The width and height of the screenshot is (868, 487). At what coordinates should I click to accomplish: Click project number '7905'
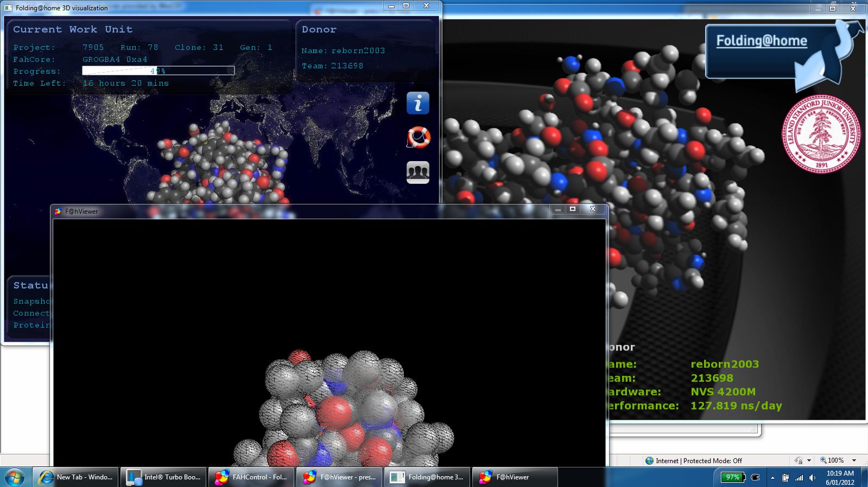(93, 47)
